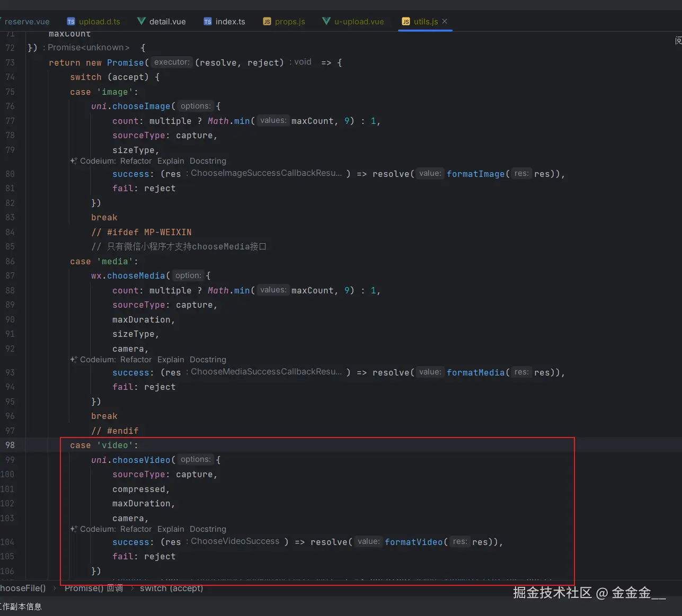Click 'compressed,' on line 101
Viewport: 682px width, 616px height.
[x=141, y=489]
